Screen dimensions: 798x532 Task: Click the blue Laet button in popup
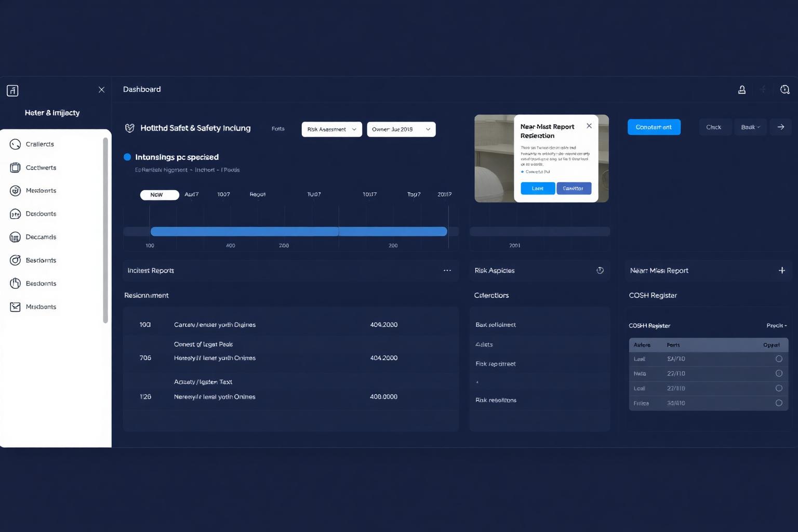[x=538, y=189]
